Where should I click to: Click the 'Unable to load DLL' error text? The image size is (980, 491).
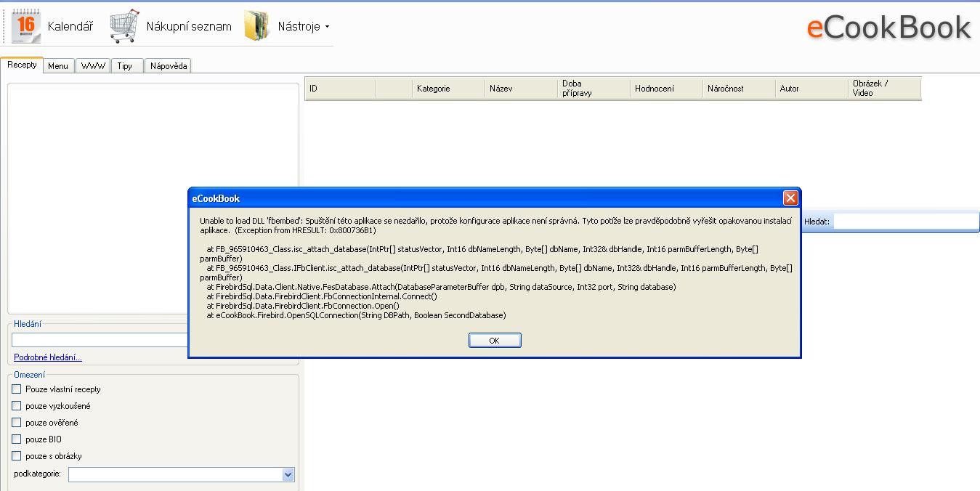point(495,225)
